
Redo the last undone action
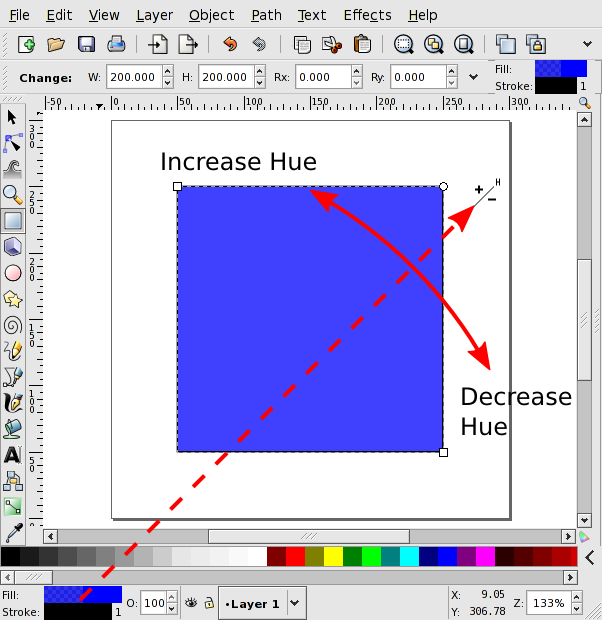click(x=259, y=44)
